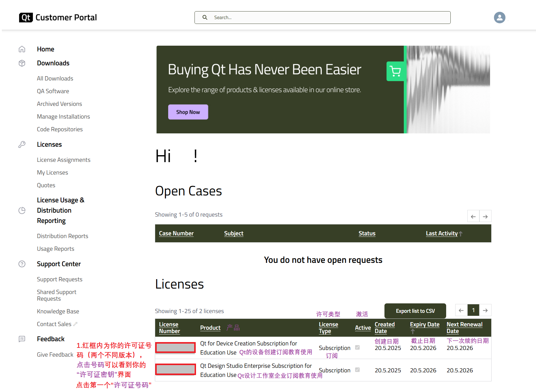Sort licenses by Product column
Screen dimensions: 536x392
pos(210,328)
